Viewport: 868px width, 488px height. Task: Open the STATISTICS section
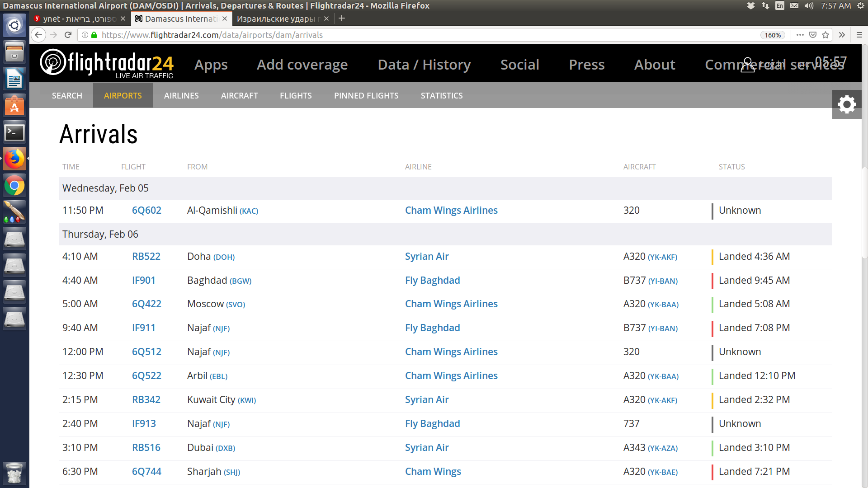click(x=442, y=95)
